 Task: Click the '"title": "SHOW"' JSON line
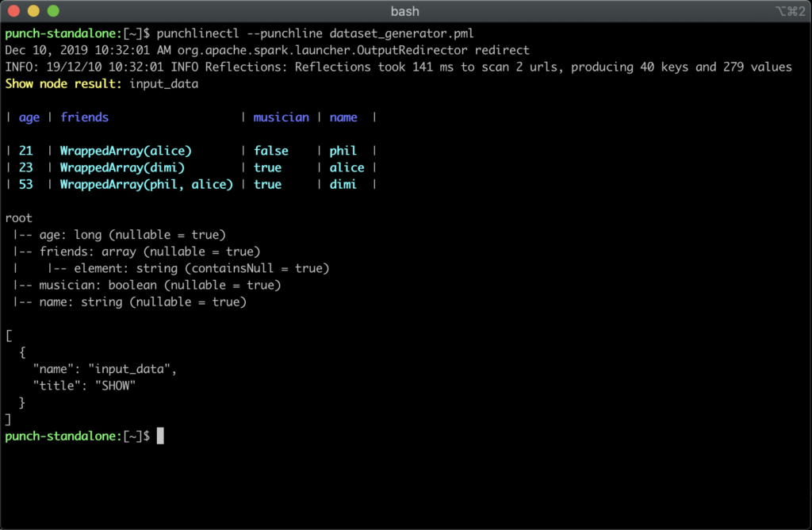click(x=84, y=386)
